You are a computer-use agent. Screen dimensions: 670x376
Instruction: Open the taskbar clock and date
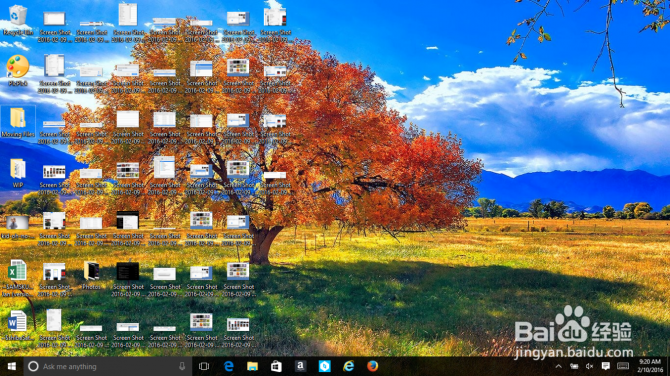tap(650, 366)
